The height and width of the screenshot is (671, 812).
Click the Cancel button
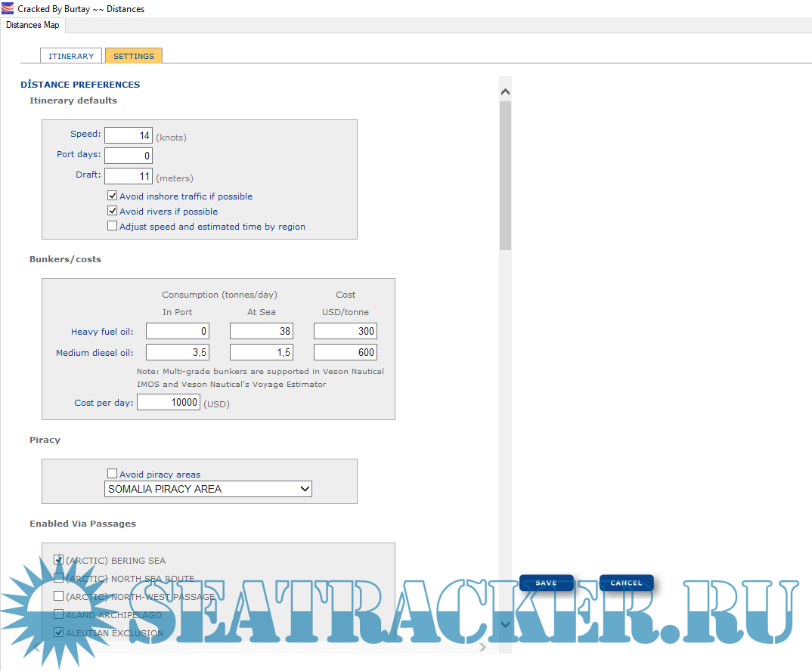[626, 583]
